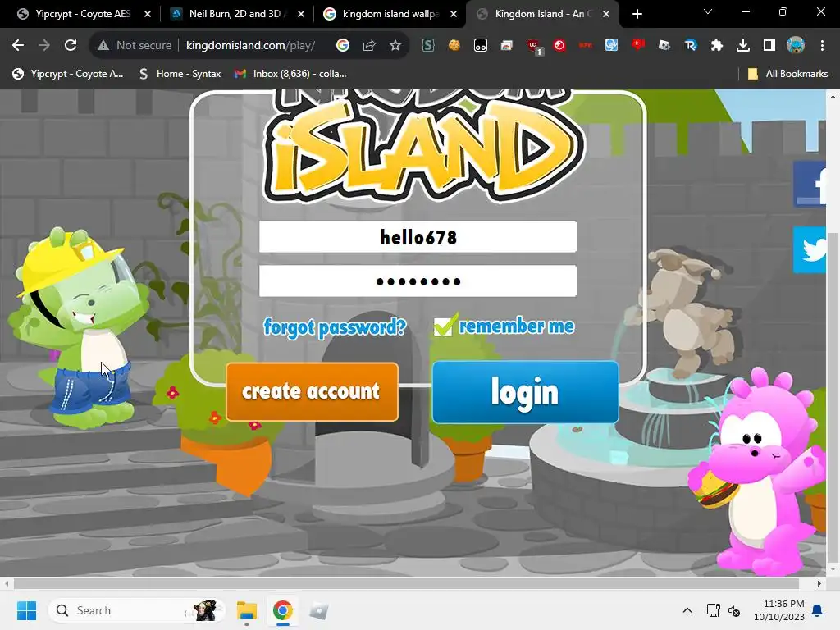Open the Home - Syntax bookmark
Screen dimensions: 840x630
[x=180, y=74]
